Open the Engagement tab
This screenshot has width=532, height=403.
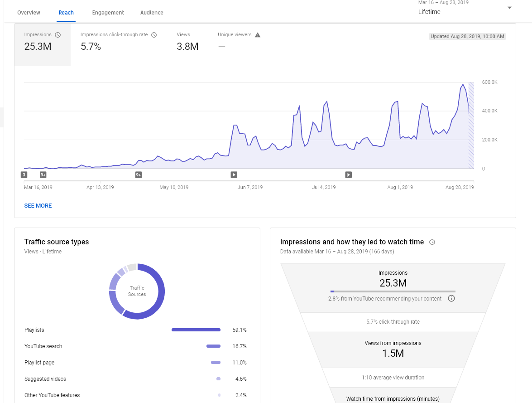point(108,13)
